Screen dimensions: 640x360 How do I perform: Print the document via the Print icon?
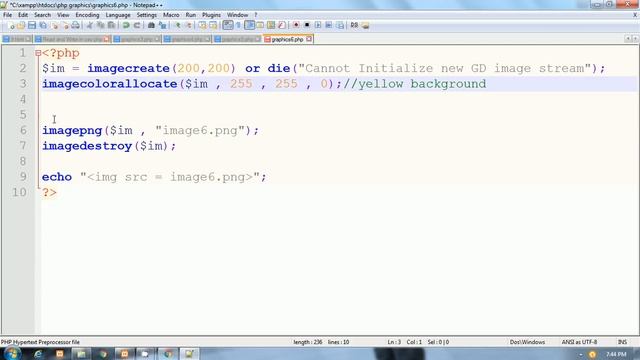pos(76,25)
